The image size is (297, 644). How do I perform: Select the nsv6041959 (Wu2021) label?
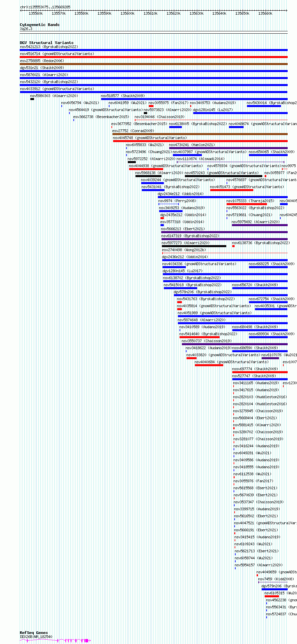127,103
